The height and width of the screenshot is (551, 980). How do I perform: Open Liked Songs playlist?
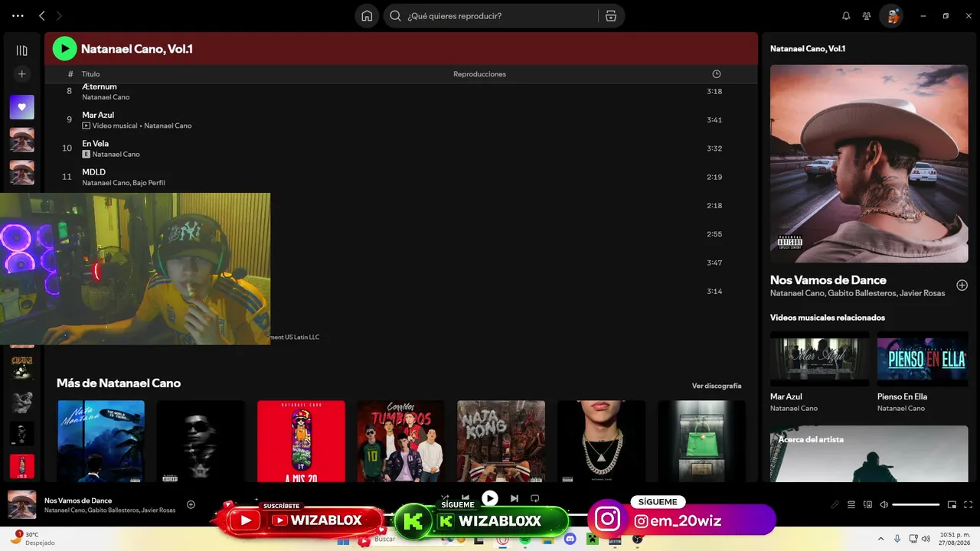[21, 107]
